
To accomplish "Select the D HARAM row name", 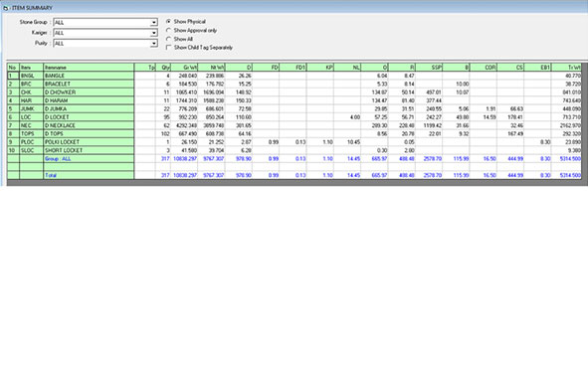I will click(x=89, y=100).
